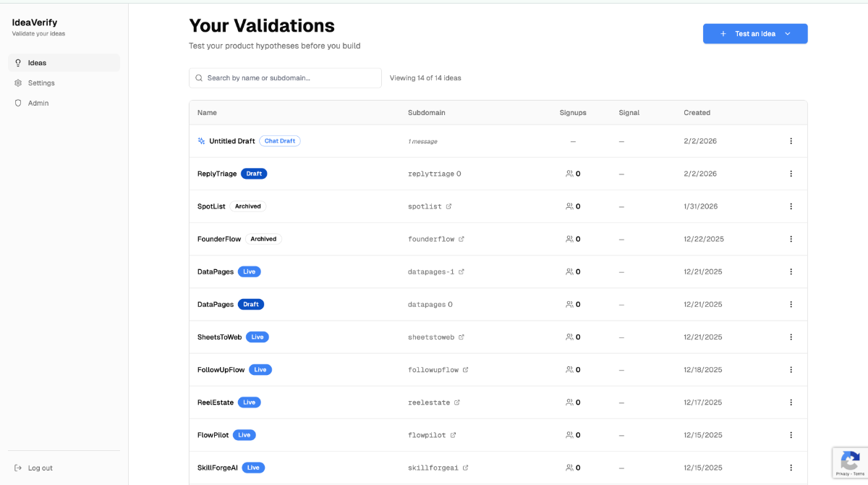Screen dimensions: 868x485
Task: Click the sparkle icon beside Untitled Draft
Action: click(202, 141)
